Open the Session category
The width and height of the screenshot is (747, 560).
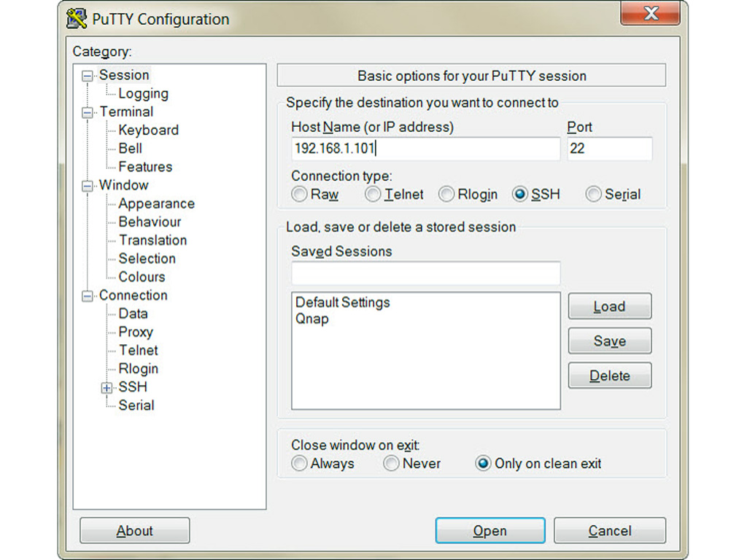tap(124, 75)
